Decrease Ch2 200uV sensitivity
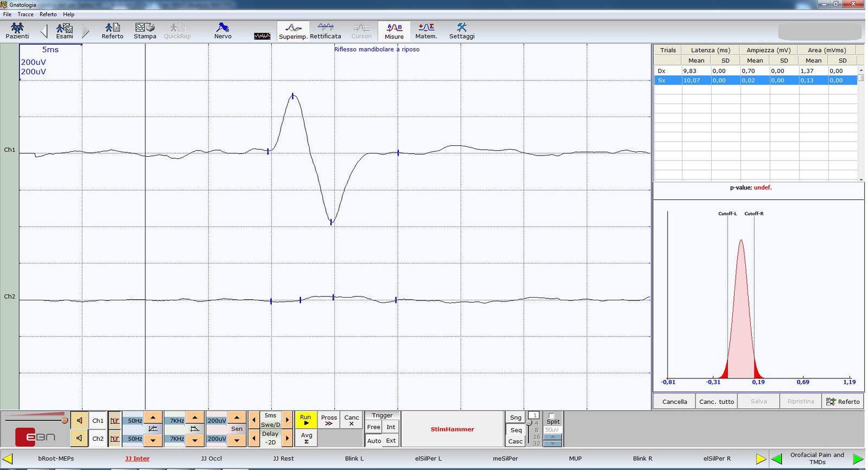 click(x=237, y=441)
